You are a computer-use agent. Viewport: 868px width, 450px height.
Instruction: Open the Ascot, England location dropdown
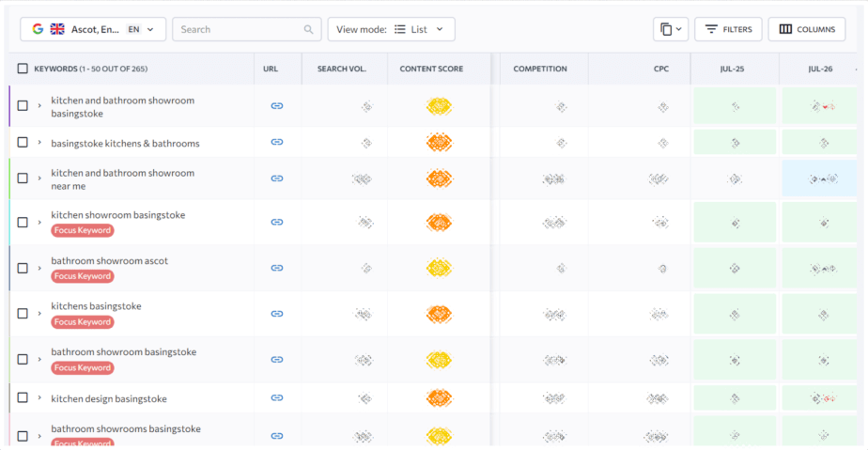[93, 29]
